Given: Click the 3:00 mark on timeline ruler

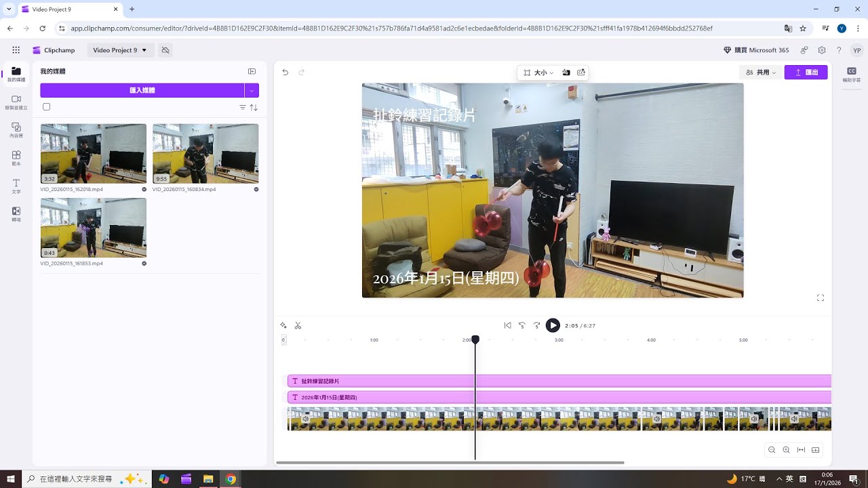Looking at the screenshot, I should tap(559, 340).
